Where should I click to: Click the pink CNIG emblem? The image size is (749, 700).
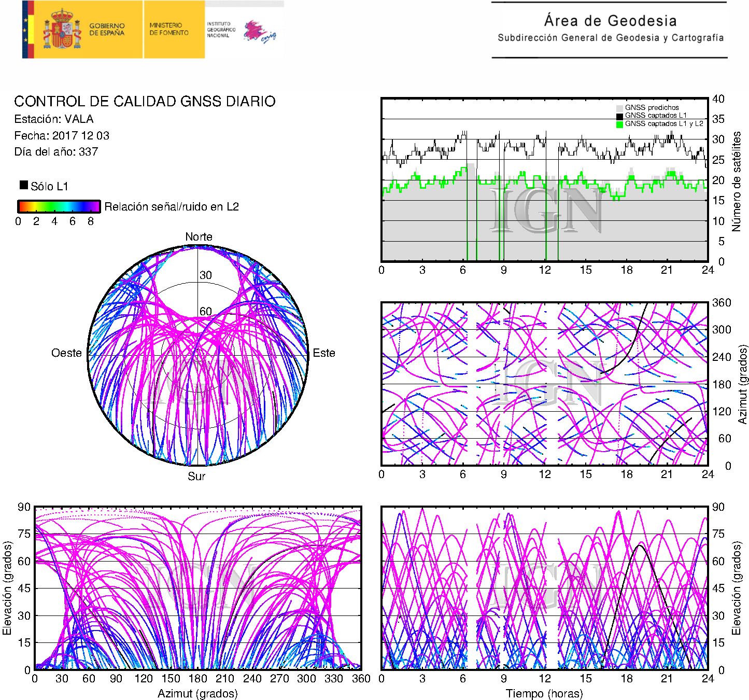[259, 32]
